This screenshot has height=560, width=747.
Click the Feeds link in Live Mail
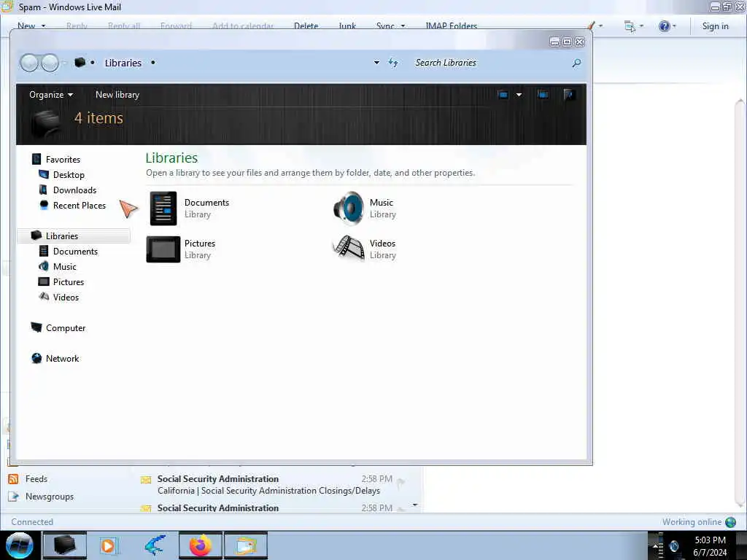36,479
